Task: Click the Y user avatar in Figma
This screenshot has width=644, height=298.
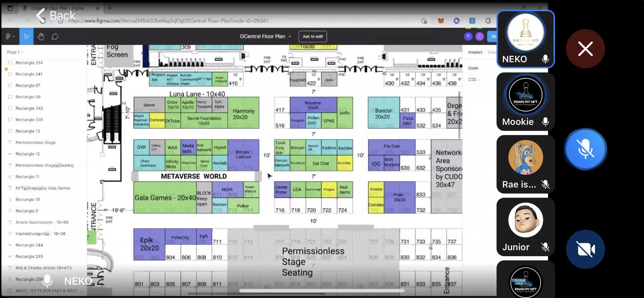Action: point(467,37)
